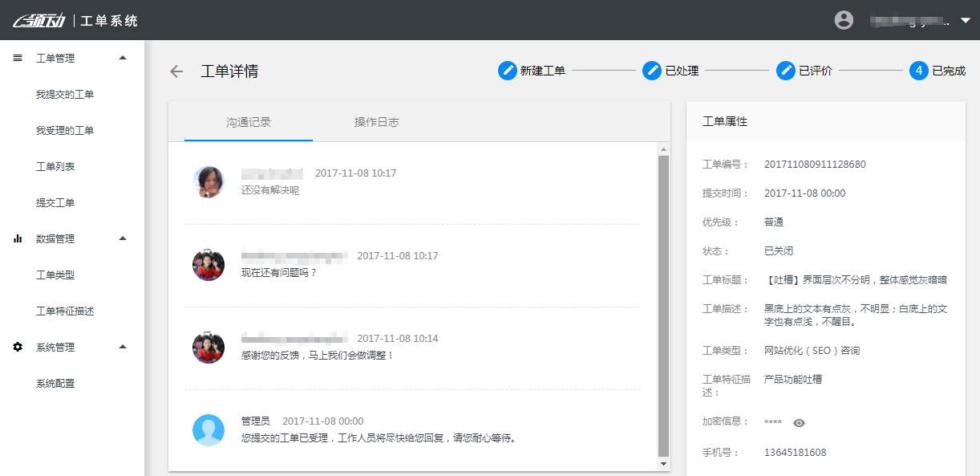The image size is (980, 476).
Task: Switch to the 操作日志 tab
Action: (x=377, y=122)
